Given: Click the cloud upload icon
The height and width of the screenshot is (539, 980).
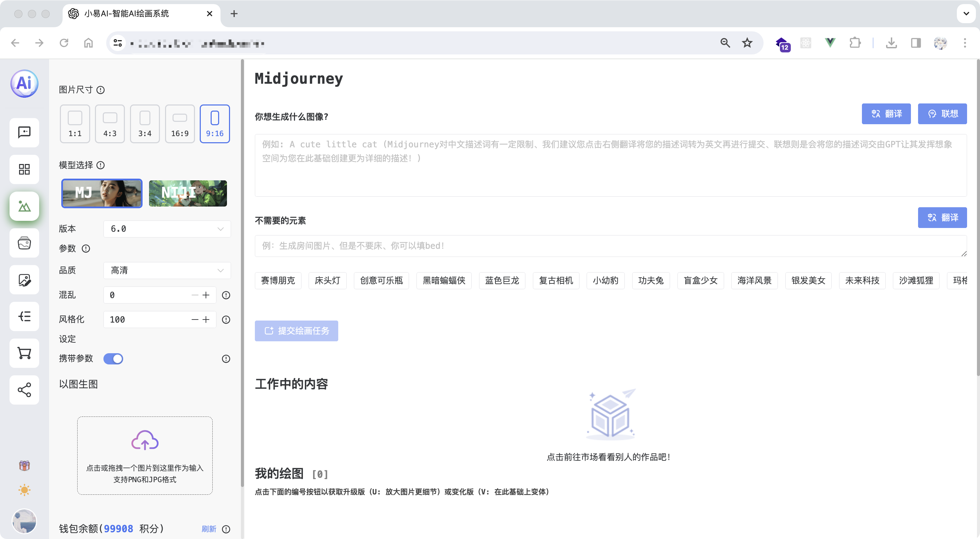Looking at the screenshot, I should (145, 440).
